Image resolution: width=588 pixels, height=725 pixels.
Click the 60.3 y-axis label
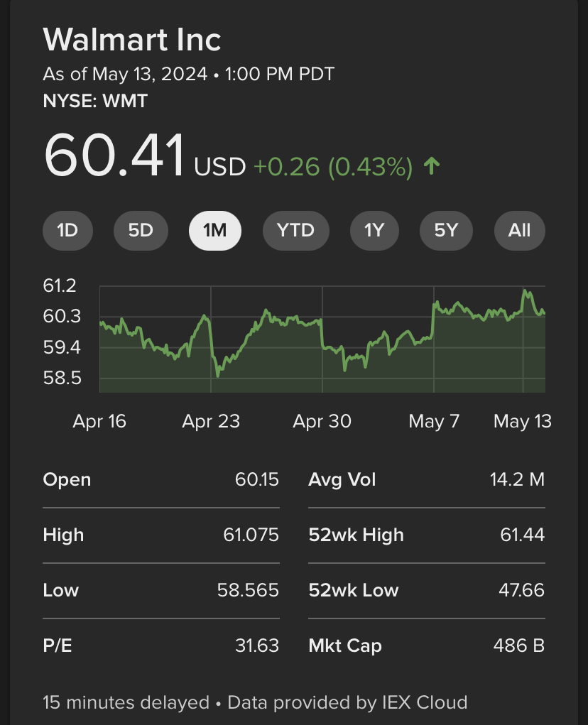[x=62, y=317]
